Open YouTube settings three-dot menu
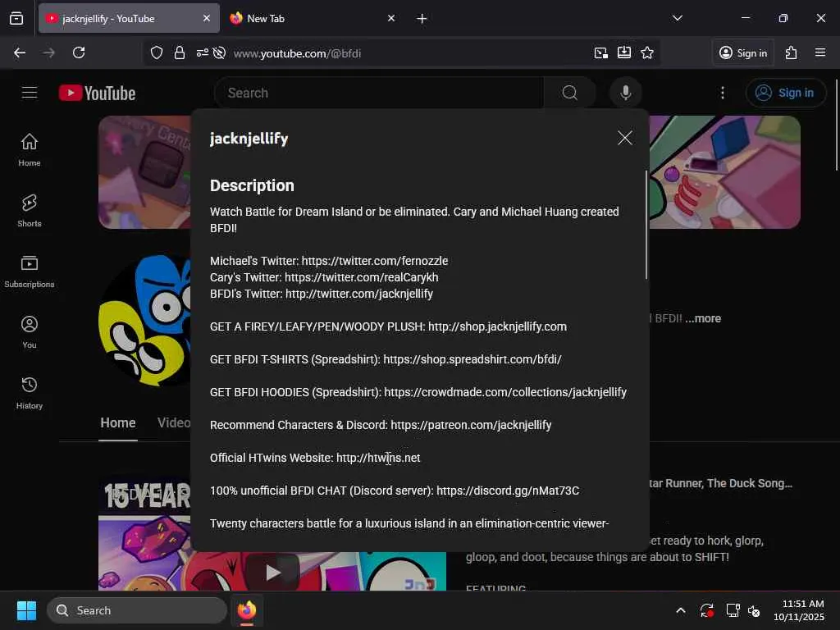Image resolution: width=840 pixels, height=630 pixels. (723, 93)
